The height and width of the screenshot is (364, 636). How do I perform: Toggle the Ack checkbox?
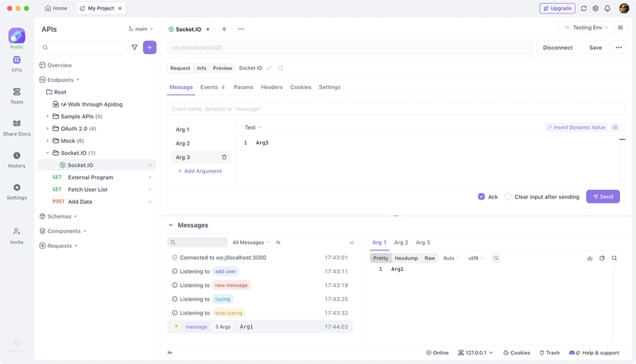481,196
